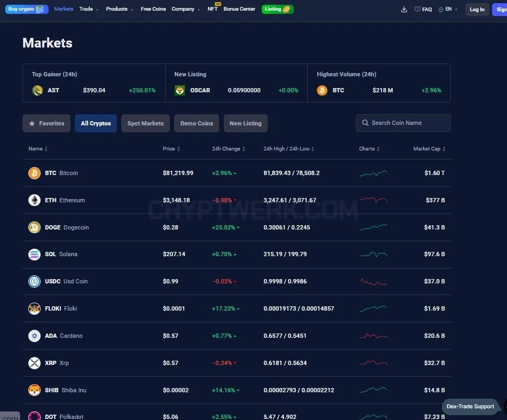Viewport: 507px width, 420px height.
Task: Click the globe language icon
Action: tap(441, 10)
